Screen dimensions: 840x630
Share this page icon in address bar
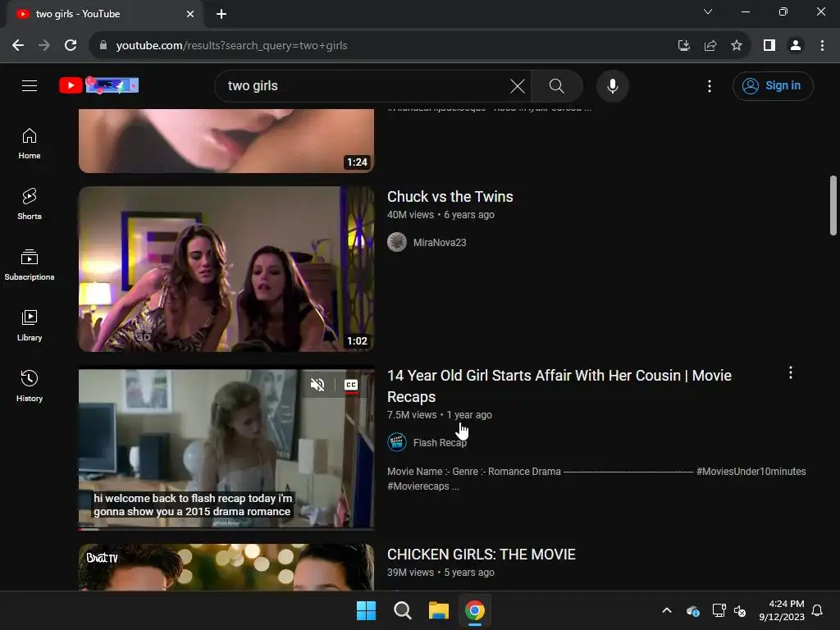(x=710, y=46)
